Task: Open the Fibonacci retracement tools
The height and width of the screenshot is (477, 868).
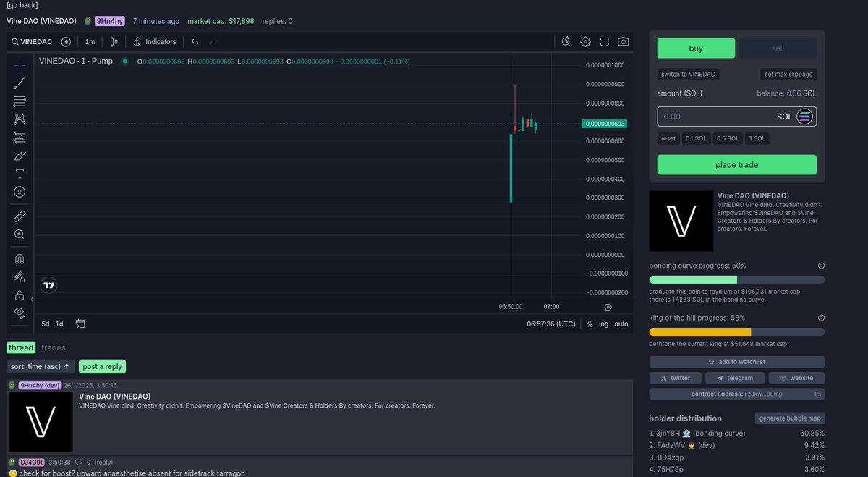Action: tap(20, 101)
